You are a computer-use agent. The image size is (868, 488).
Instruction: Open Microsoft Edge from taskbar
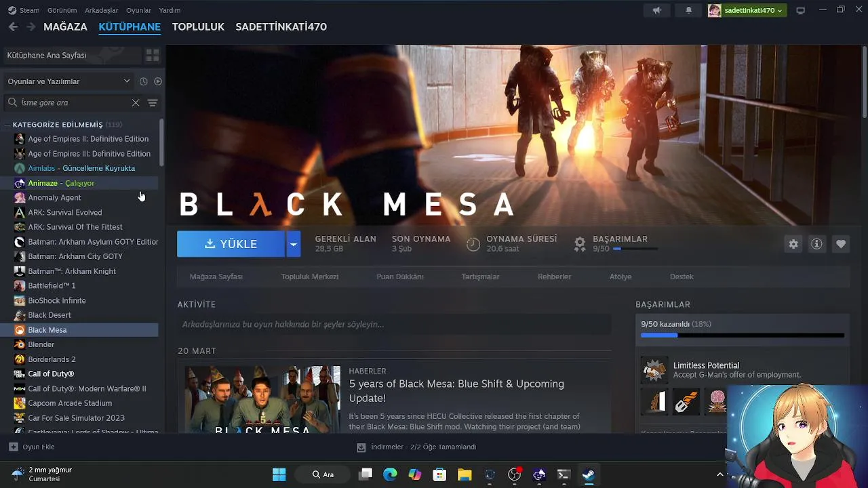(390, 474)
